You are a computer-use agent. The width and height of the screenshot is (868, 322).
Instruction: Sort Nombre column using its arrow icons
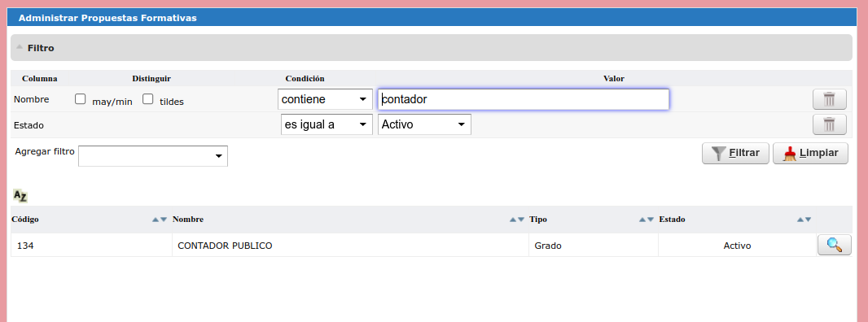(516, 220)
